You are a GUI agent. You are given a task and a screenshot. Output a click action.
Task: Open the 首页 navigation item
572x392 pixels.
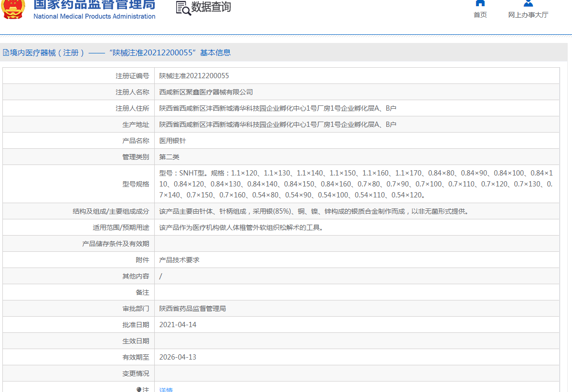click(480, 15)
